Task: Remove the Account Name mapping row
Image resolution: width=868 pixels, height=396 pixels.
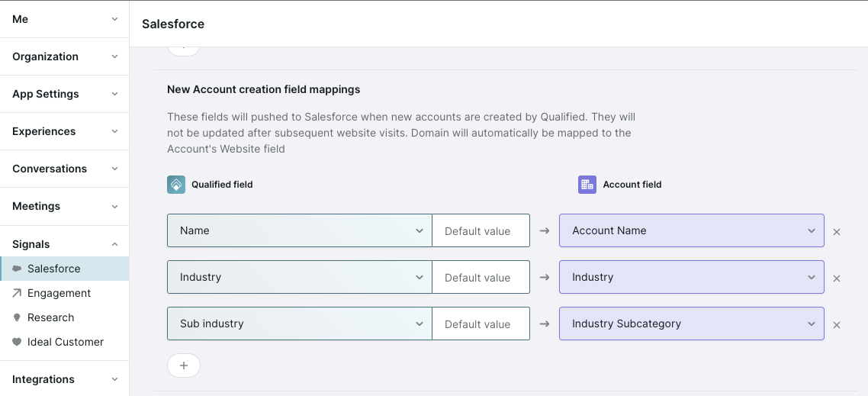Action: pos(837,232)
